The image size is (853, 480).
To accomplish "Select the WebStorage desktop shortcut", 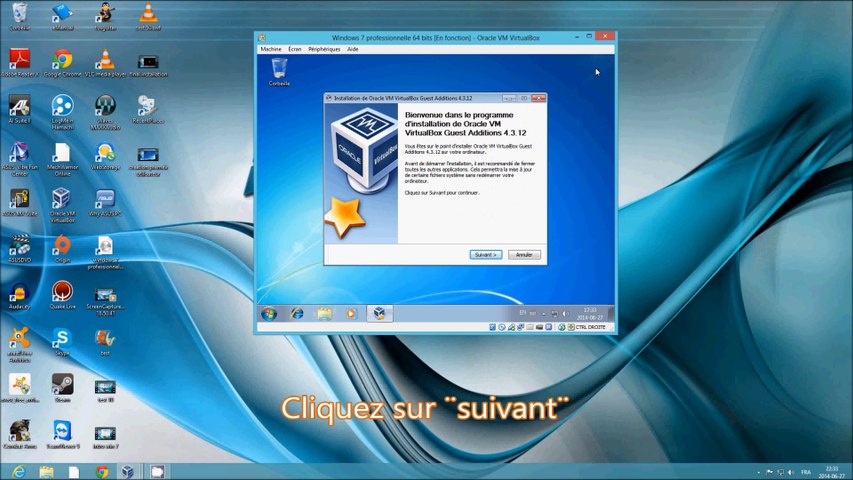I will click(105, 156).
